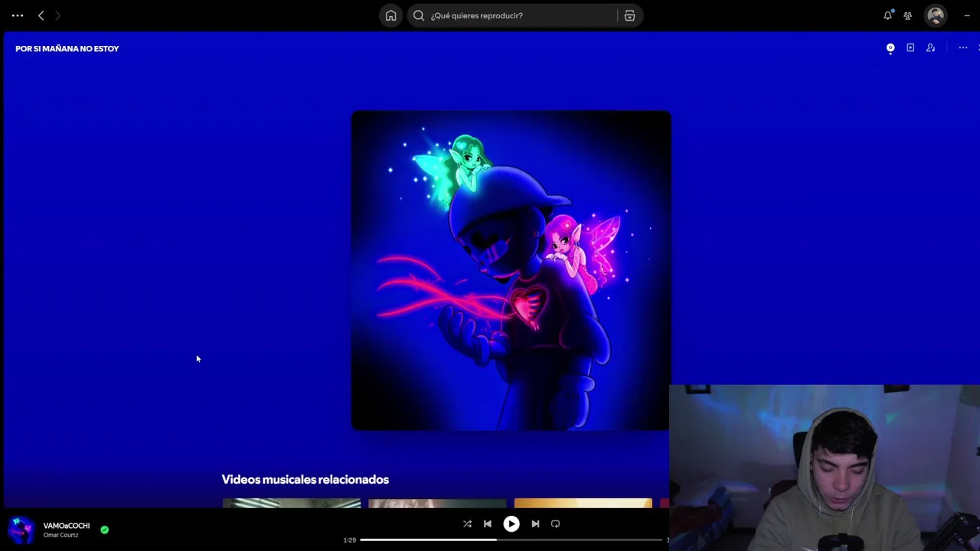
Task: Go back to the previous page
Action: [x=41, y=15]
